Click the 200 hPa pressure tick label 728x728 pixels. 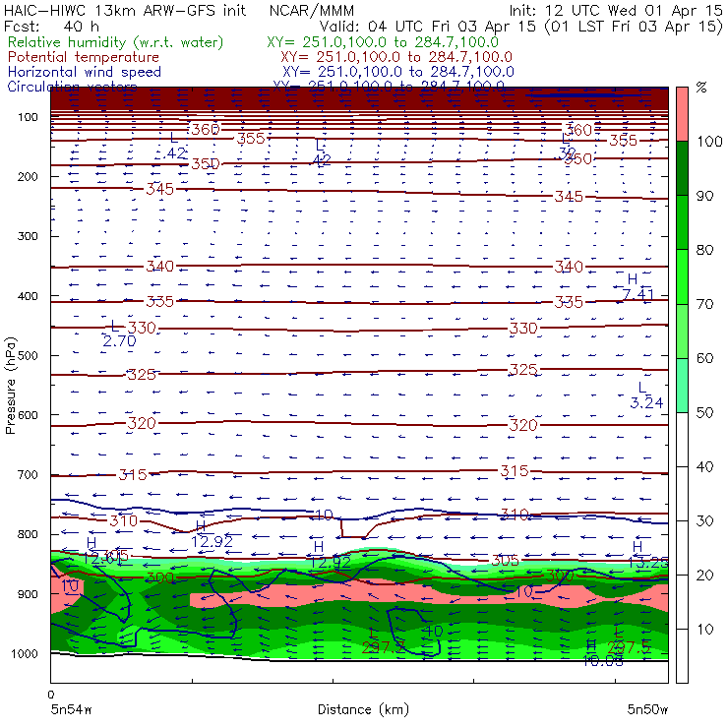point(28,176)
